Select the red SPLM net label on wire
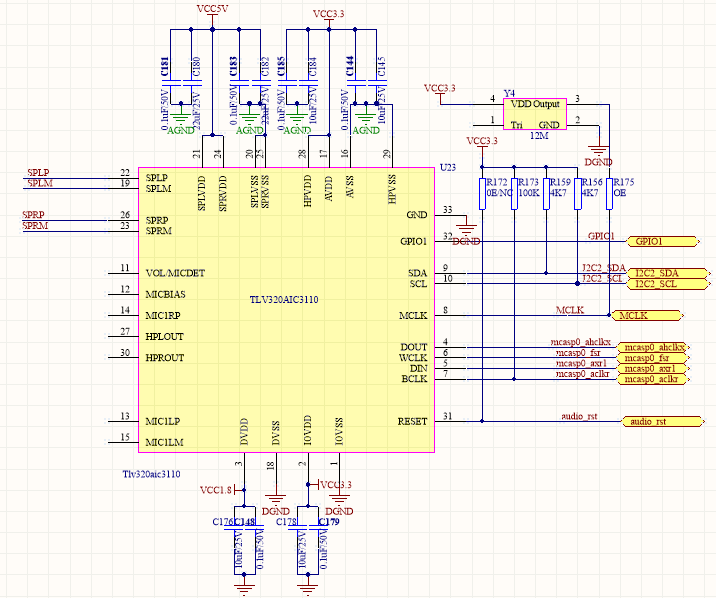 coord(40,183)
